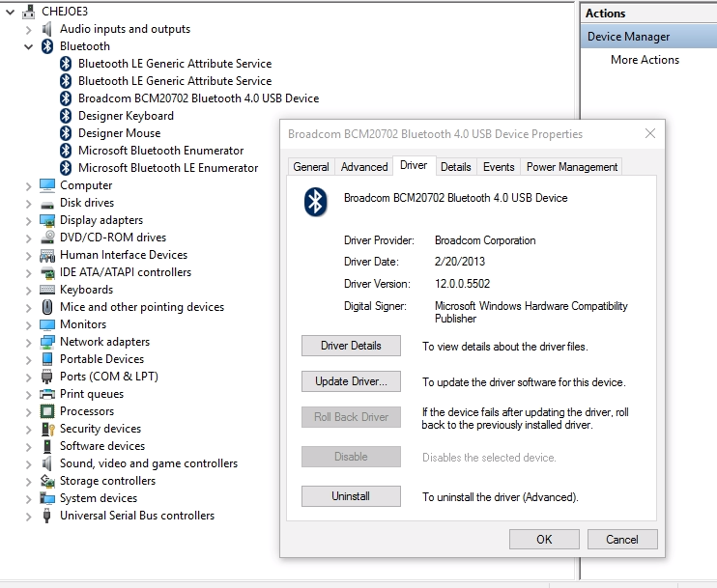Open More Actions in Actions pane
This screenshot has width=717, height=588.
point(645,60)
